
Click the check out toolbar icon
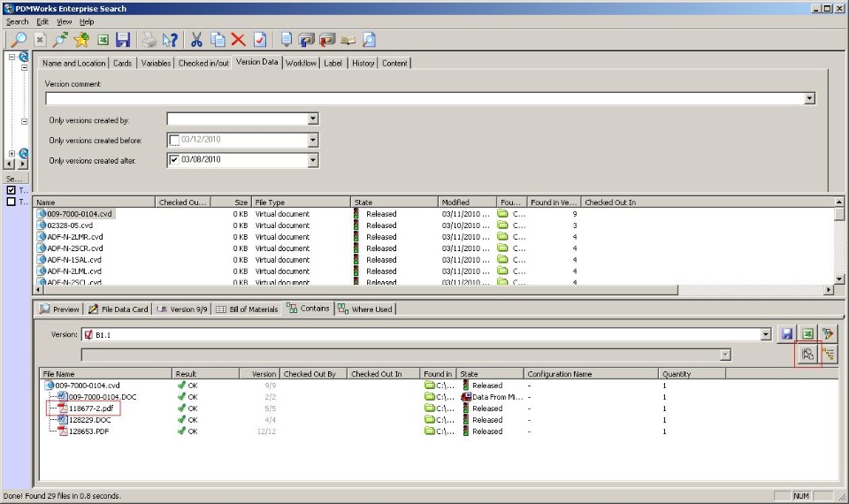coord(327,40)
